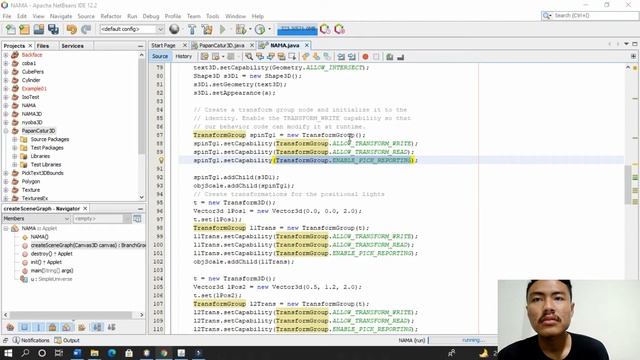
Task: Open the Debug Project dropdown arrow
Action: [250, 29]
